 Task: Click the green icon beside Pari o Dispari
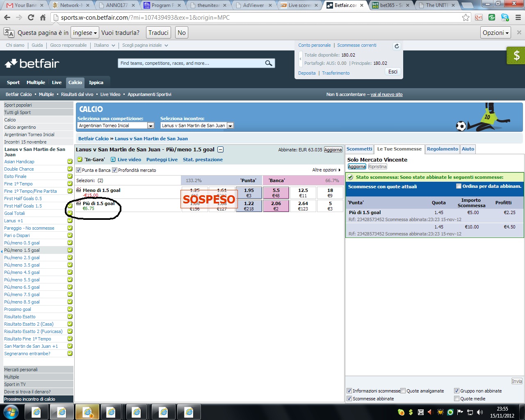[x=70, y=235]
